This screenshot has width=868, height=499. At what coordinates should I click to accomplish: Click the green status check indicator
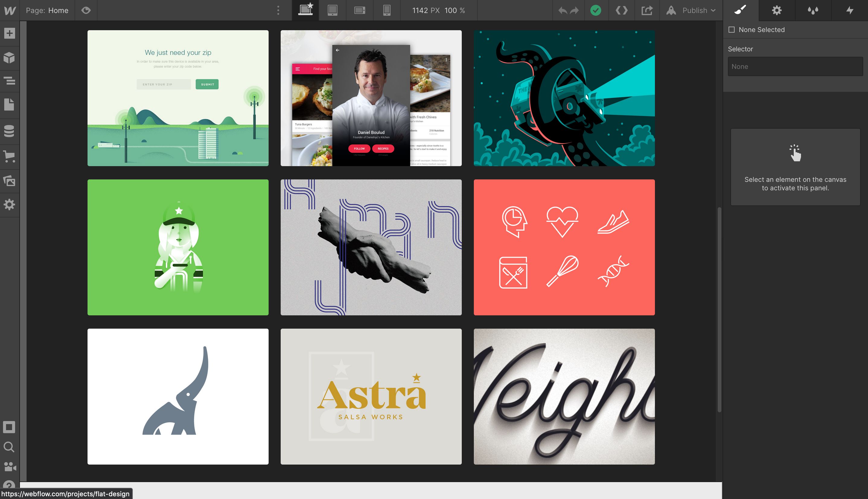[x=595, y=10]
